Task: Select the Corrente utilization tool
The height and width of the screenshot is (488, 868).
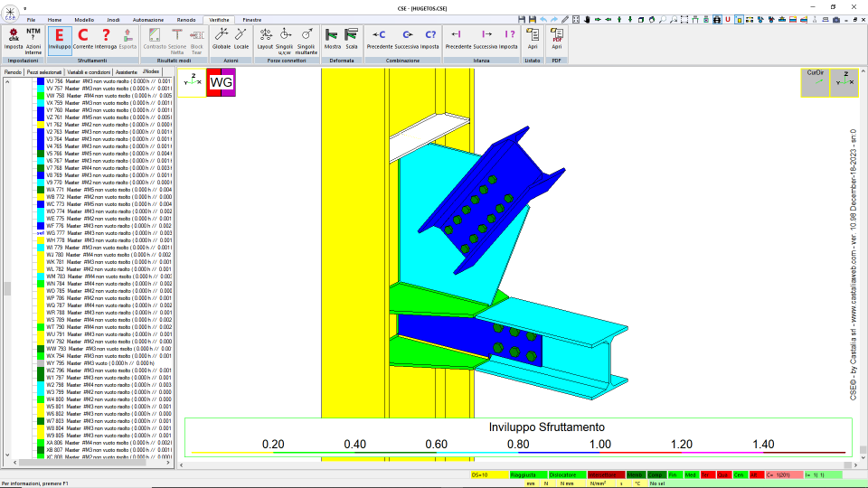Action: [83, 40]
